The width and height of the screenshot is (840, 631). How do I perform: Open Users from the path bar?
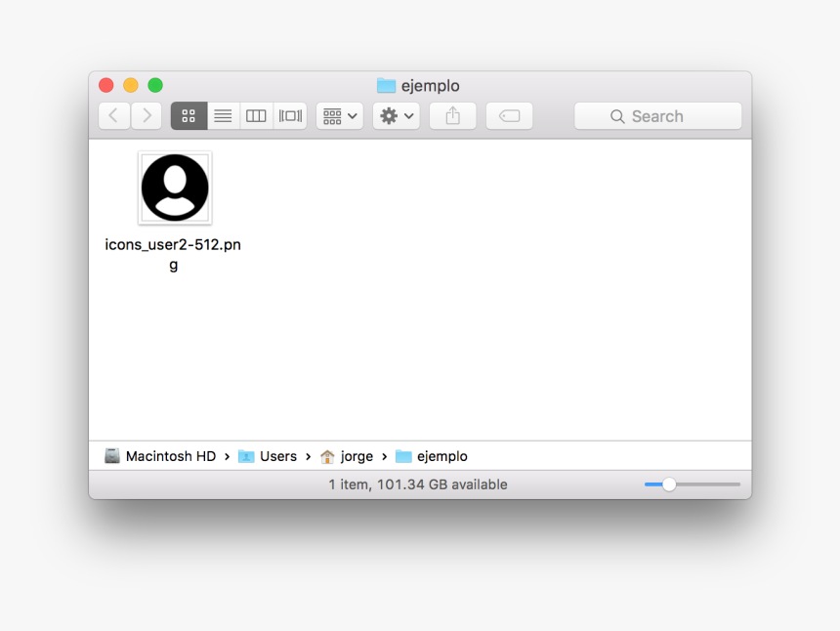pyautogui.click(x=278, y=456)
